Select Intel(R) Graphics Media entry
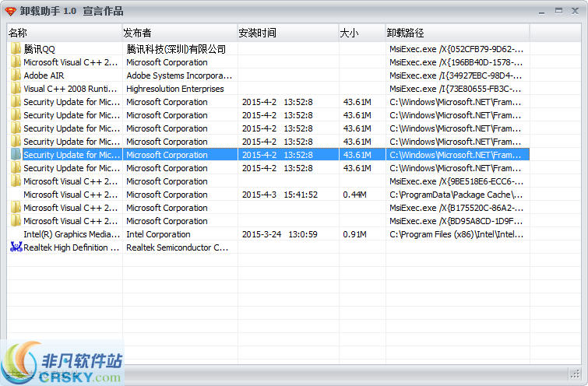This screenshot has height=386, width=588. click(72, 234)
